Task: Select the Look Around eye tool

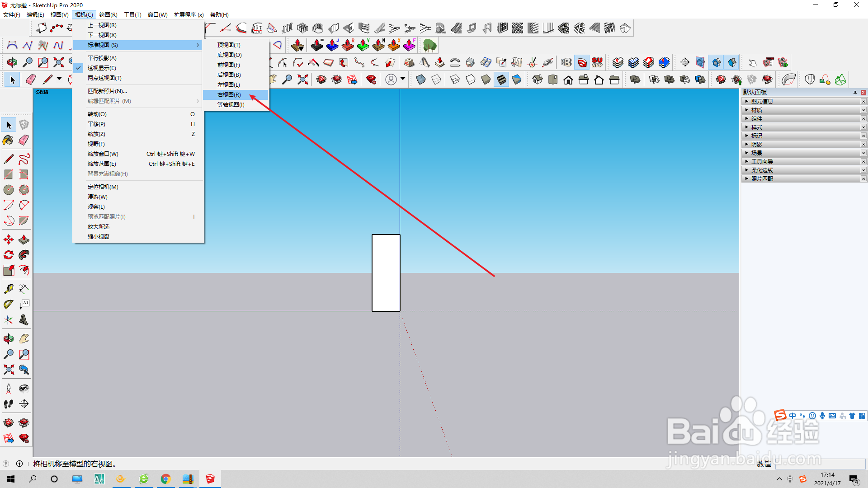Action: 24,389
